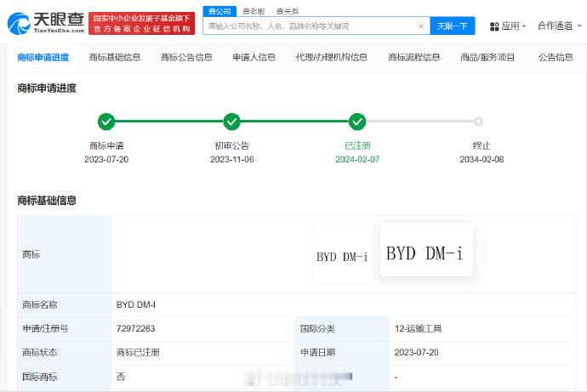The width and height of the screenshot is (587, 392).
Task: Select the 查老板 search tab
Action: [x=254, y=11]
